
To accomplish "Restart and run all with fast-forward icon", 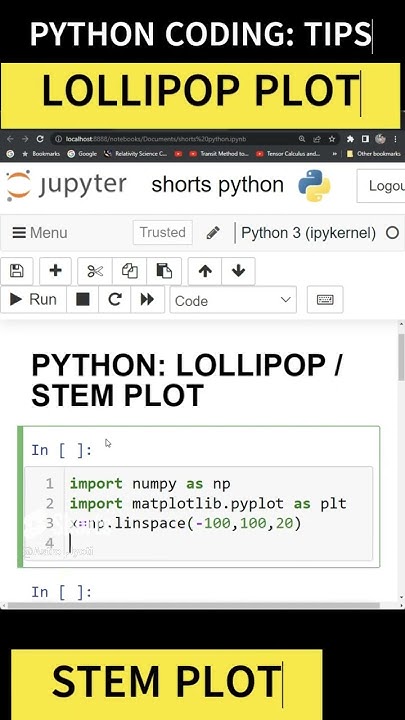I will click(x=147, y=299).
